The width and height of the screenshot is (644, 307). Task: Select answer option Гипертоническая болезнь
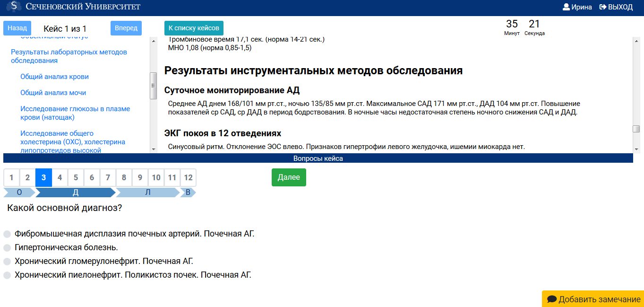click(7, 247)
